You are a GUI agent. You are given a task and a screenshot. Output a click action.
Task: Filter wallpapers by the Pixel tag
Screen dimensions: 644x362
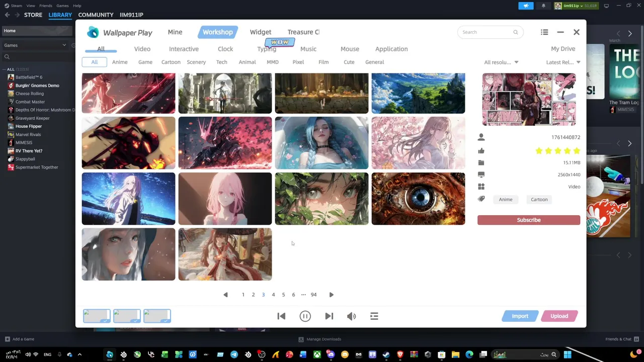point(298,62)
